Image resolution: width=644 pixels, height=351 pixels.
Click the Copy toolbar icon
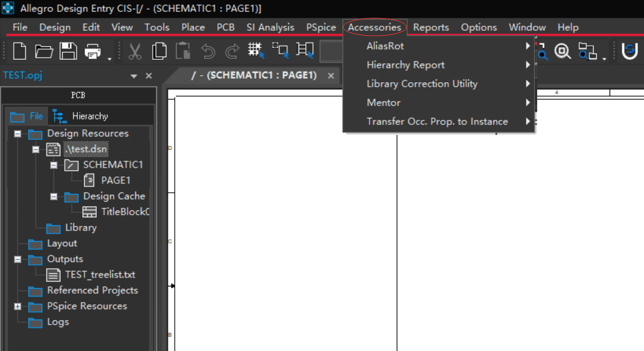(160, 51)
